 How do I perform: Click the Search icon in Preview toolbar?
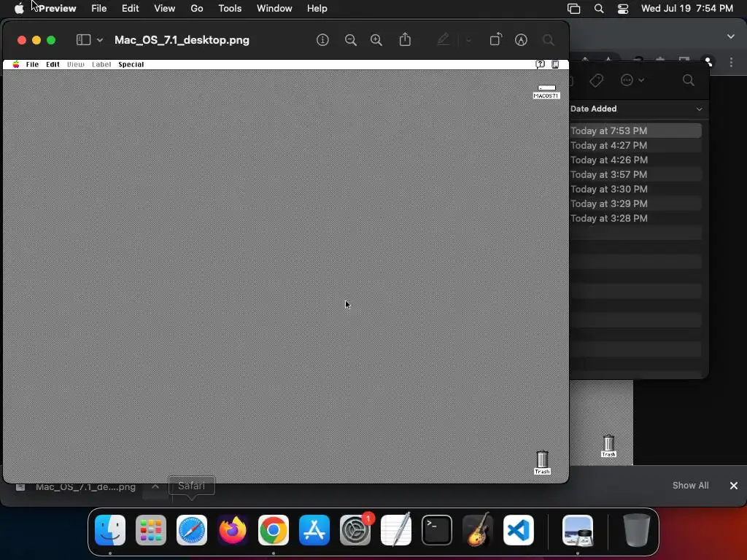(x=549, y=40)
